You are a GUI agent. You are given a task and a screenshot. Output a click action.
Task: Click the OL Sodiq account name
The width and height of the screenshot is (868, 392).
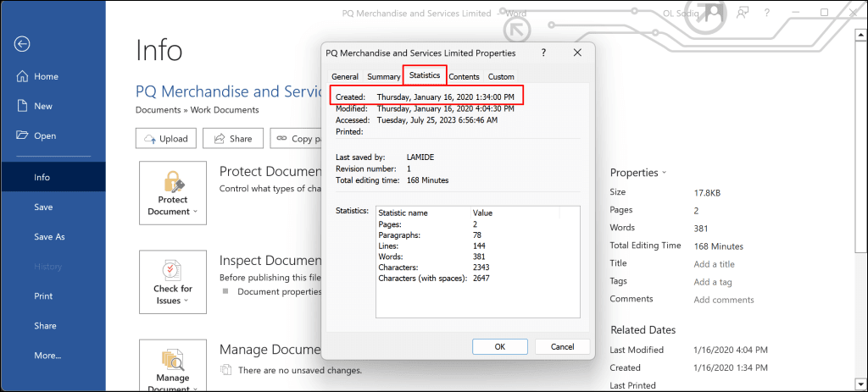pos(681,14)
